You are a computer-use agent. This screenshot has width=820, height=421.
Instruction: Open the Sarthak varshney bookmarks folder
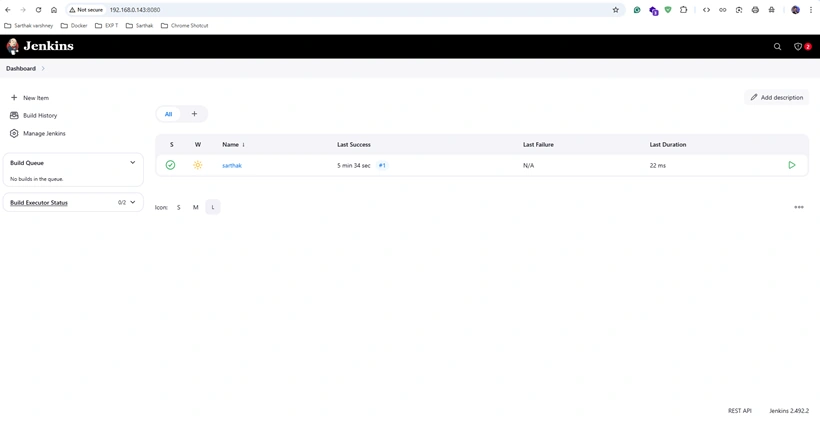(28, 26)
